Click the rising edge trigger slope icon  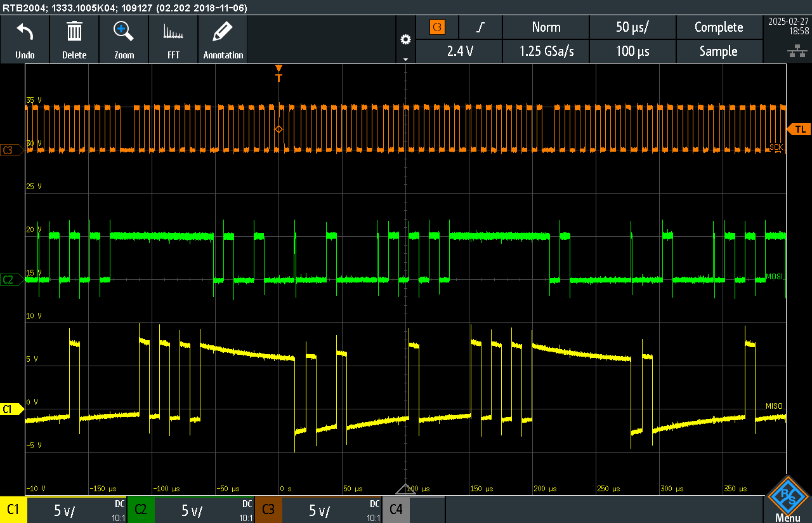[480, 27]
